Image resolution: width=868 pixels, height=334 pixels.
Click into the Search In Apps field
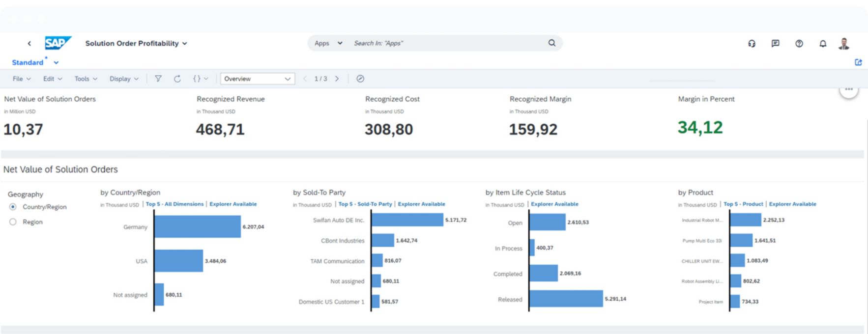(442, 43)
